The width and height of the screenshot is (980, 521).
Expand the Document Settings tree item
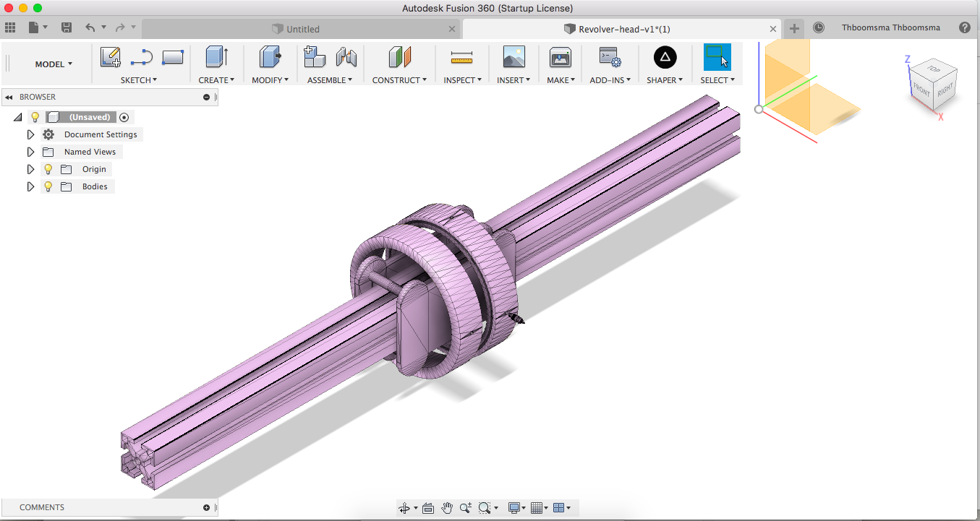pyautogui.click(x=30, y=134)
